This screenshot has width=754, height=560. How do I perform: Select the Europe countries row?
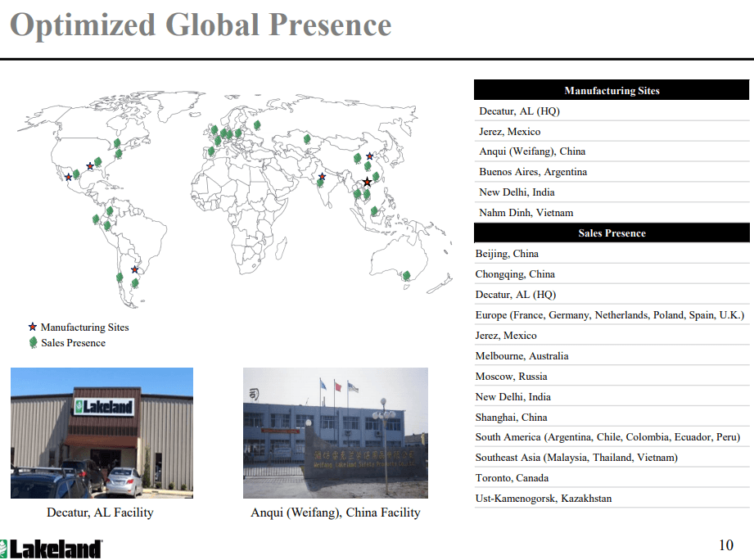[x=612, y=315]
